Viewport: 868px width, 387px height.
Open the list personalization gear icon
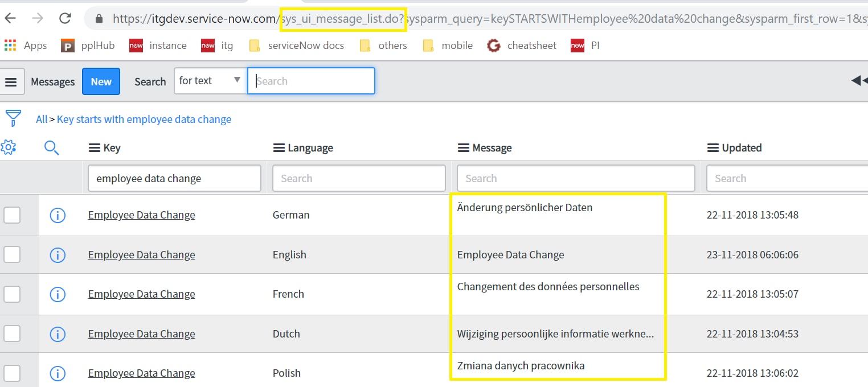9,148
